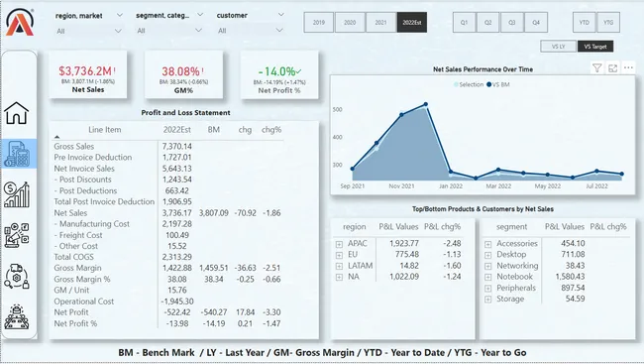644x364 pixels.
Task: Open the Sales growth chart page icon
Action: tap(17, 194)
